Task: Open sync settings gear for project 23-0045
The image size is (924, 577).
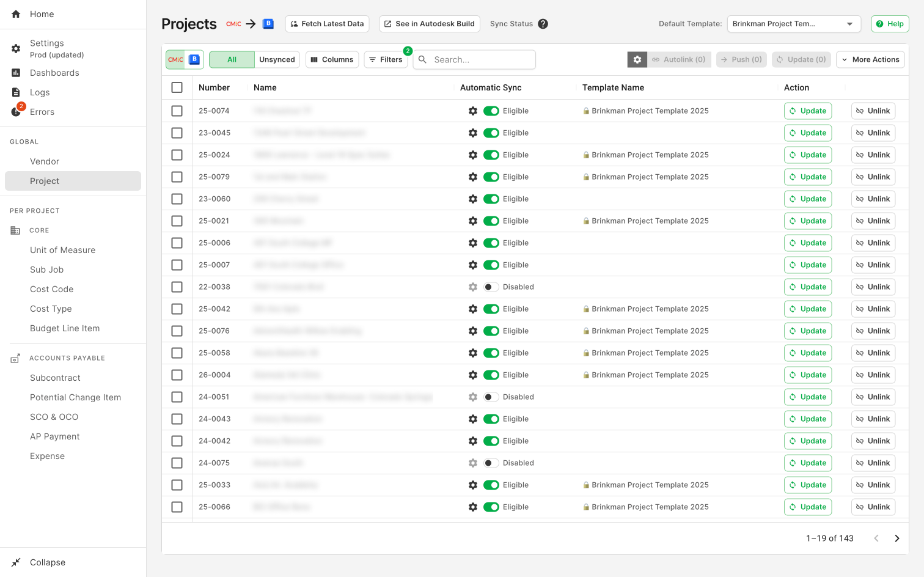Action: (x=473, y=133)
